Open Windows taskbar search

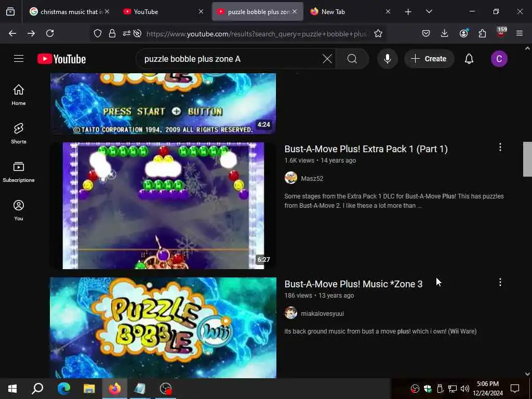pyautogui.click(x=37, y=389)
